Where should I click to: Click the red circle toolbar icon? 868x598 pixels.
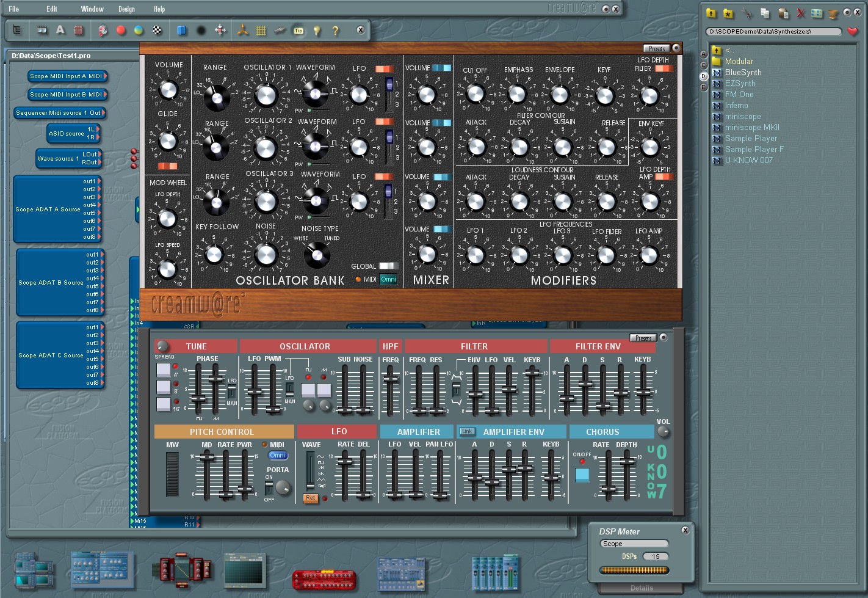tap(121, 30)
